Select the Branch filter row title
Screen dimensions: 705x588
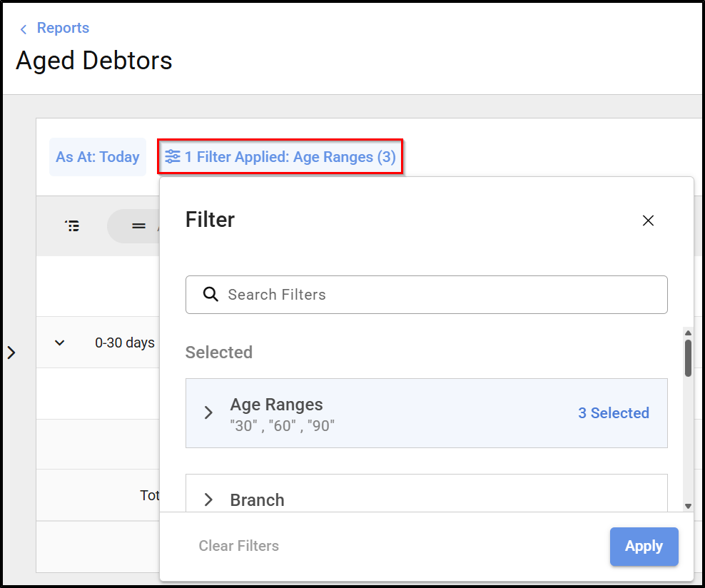[x=257, y=500]
